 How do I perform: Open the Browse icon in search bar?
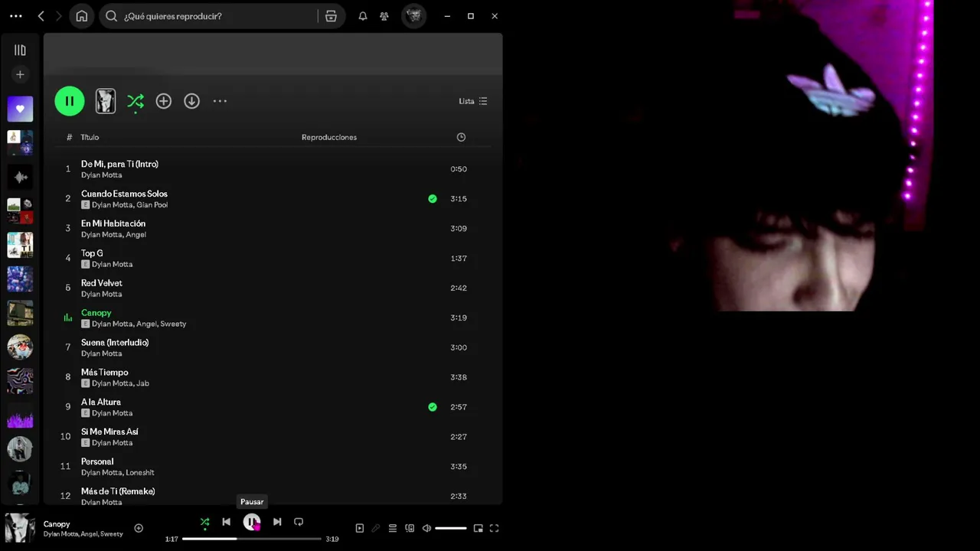point(331,16)
